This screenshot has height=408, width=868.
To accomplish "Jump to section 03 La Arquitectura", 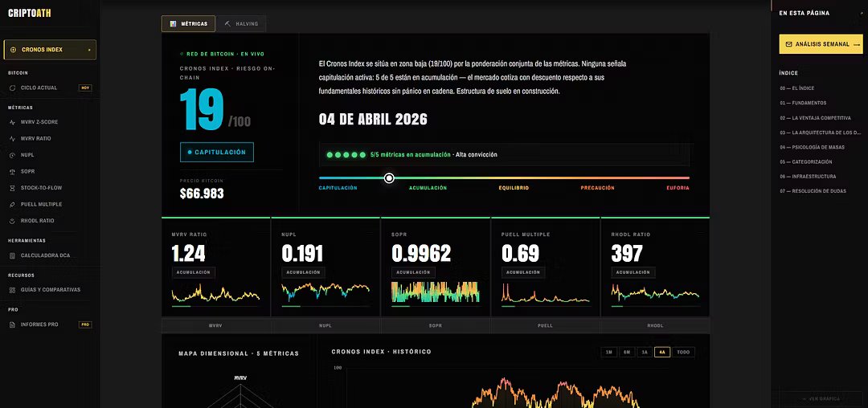I will click(821, 133).
